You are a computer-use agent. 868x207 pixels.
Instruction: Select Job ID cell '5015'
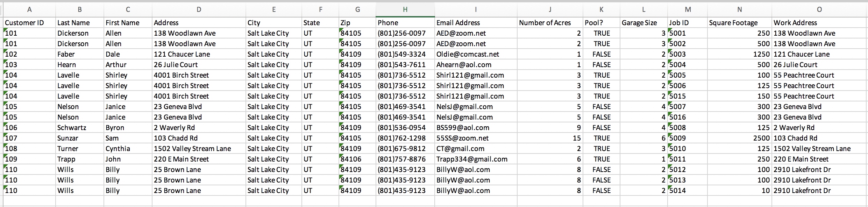[x=688, y=96]
